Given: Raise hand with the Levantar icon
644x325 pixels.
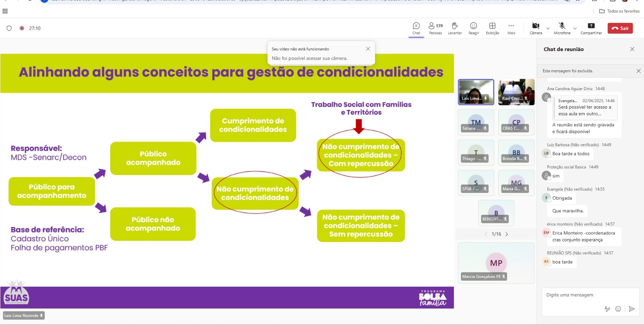Looking at the screenshot, I should [454, 26].
